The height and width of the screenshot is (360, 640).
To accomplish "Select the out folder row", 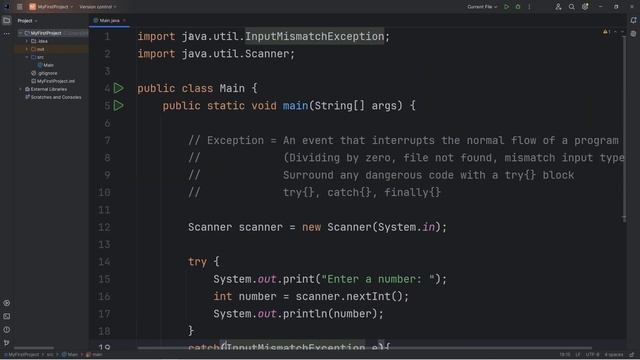I will coord(51,49).
